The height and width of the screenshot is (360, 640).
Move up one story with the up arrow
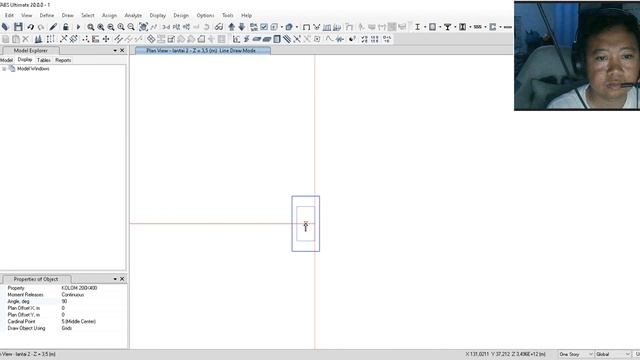pyautogui.click(x=232, y=27)
